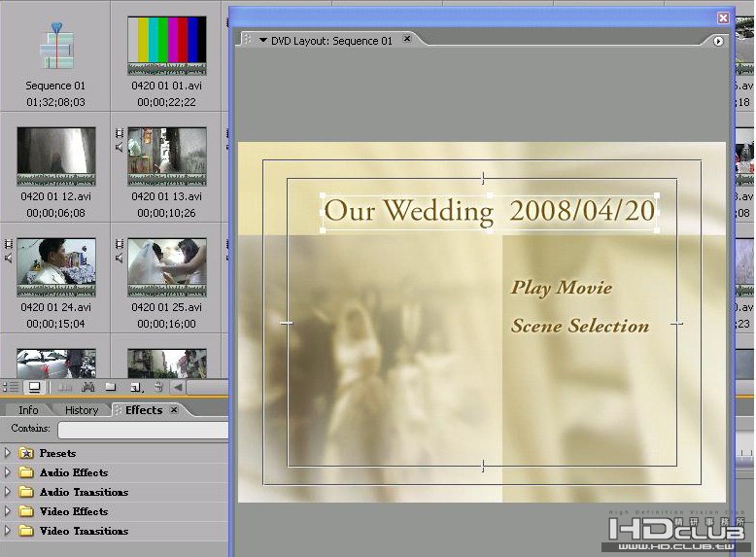This screenshot has height=557, width=756.
Task: Click the 0420 01 24.avi file name
Action: (56, 307)
